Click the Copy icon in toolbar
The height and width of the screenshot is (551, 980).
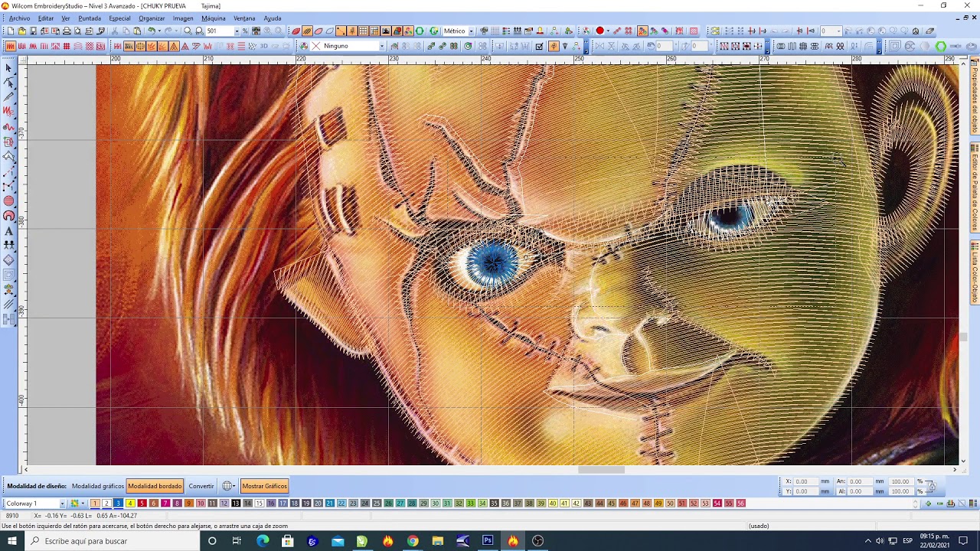[126, 31]
